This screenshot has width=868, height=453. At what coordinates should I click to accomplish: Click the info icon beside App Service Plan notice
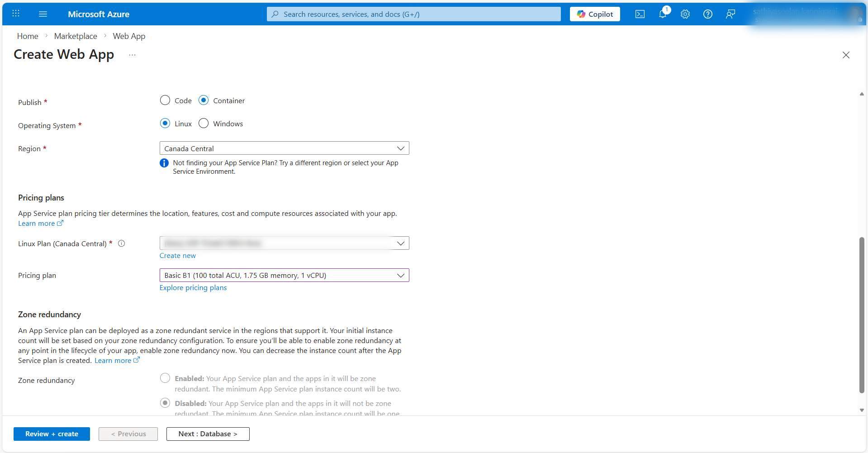tap(164, 163)
